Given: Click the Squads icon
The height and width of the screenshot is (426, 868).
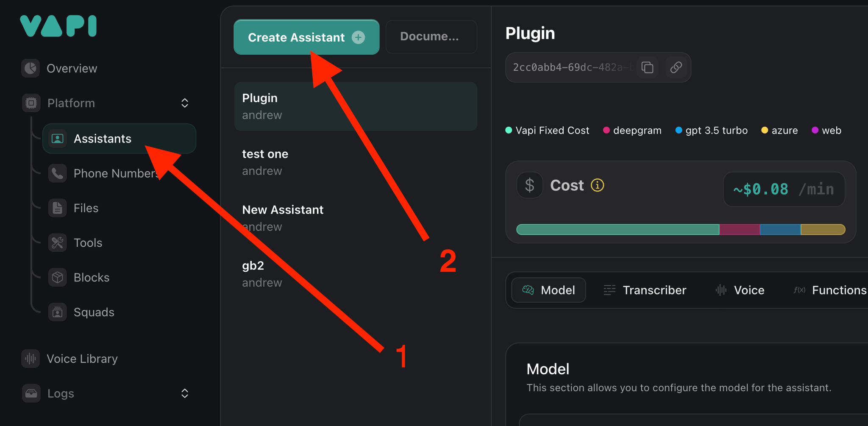Looking at the screenshot, I should [57, 312].
